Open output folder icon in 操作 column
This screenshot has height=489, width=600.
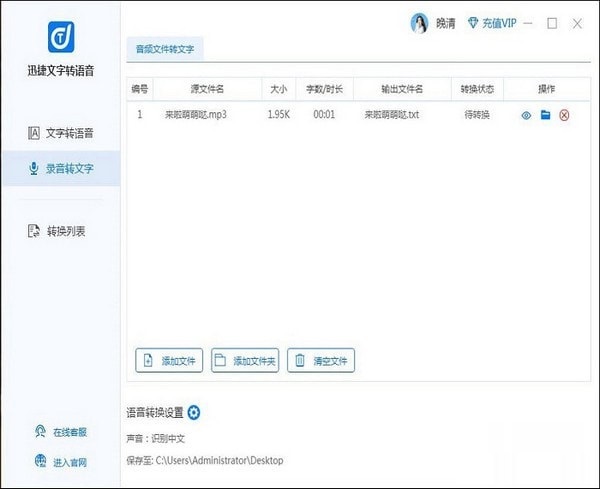point(545,115)
